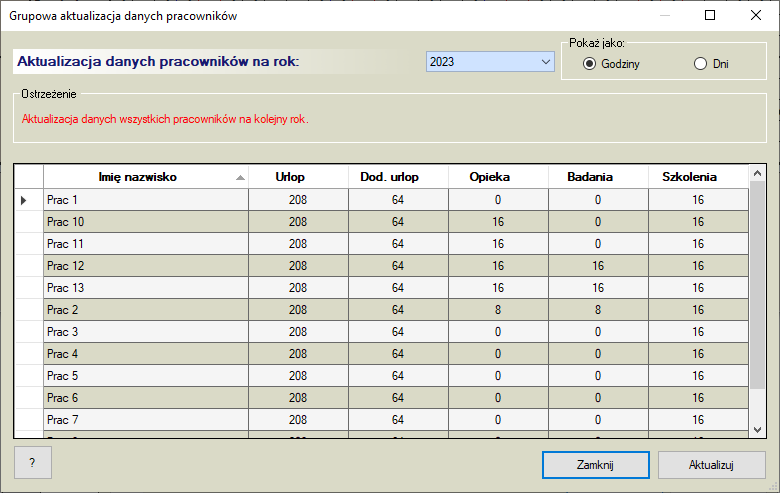Click the Opieka column header
780x493 pixels.
tap(498, 177)
